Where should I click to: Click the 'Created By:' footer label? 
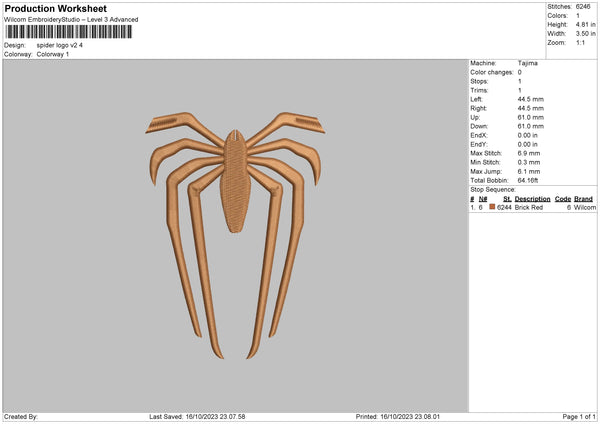click(x=21, y=417)
